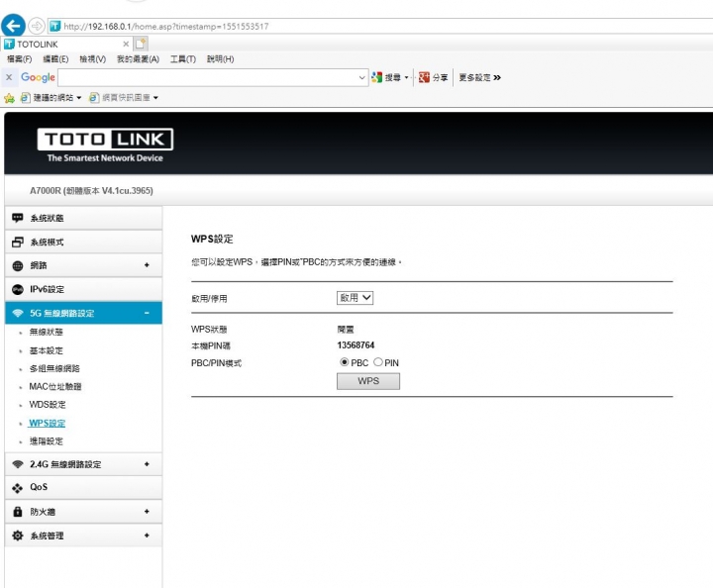The image size is (713, 588).
Task: Collapse the 5G wireless settings section
Action: pyautogui.click(x=147, y=313)
